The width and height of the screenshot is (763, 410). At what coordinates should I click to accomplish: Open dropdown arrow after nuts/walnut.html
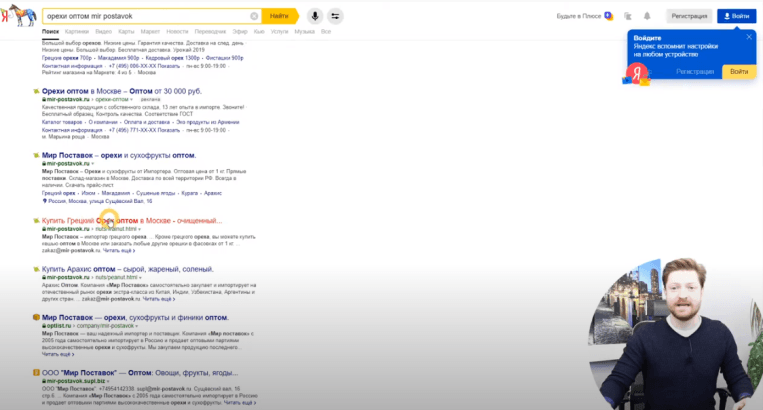[x=139, y=229]
